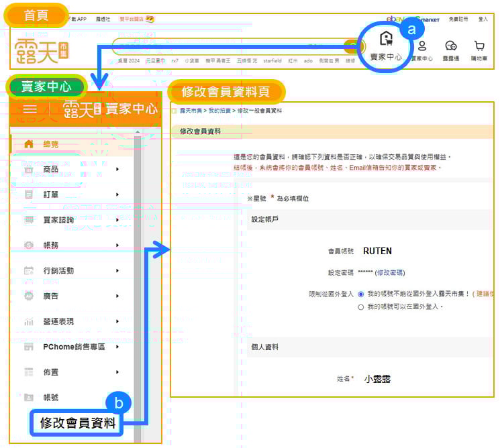The height and width of the screenshot is (448, 500).
Task: Open the 購物車 shopping cart icon
Action: [479, 46]
